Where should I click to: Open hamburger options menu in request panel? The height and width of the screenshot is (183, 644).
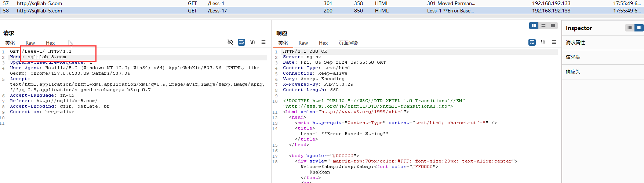(263, 42)
